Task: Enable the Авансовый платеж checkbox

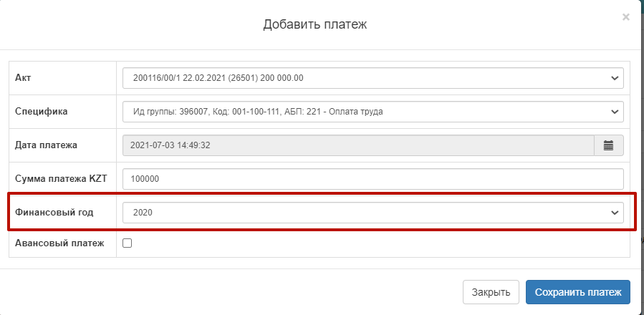Action: tap(128, 243)
